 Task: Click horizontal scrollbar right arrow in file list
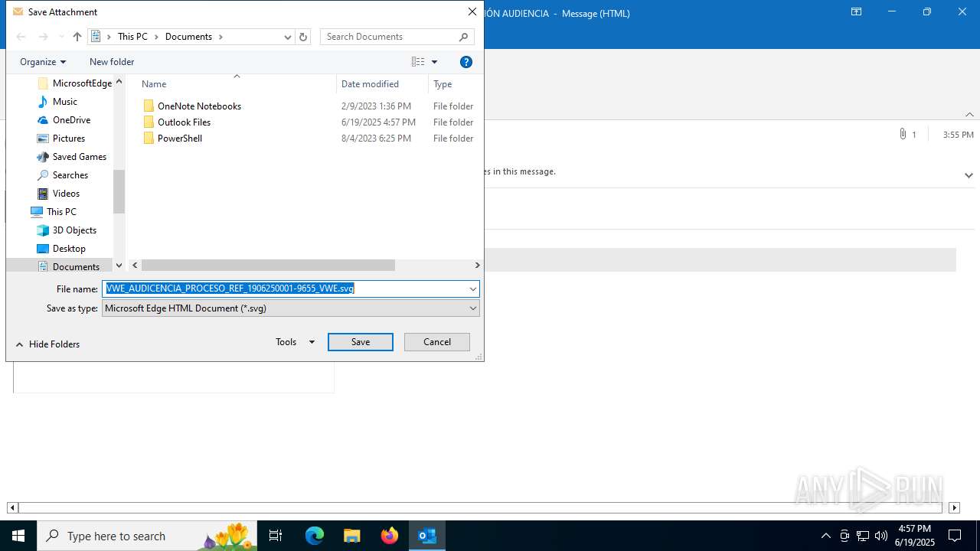tap(477, 266)
